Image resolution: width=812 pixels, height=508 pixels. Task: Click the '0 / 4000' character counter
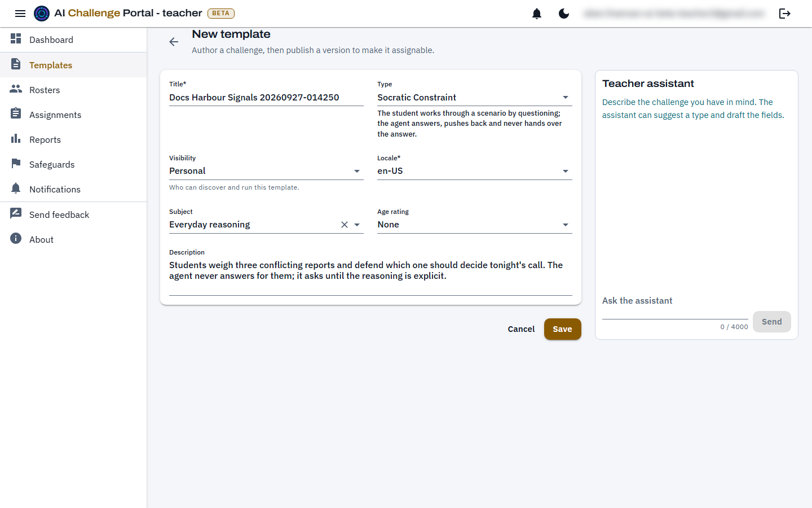734,327
